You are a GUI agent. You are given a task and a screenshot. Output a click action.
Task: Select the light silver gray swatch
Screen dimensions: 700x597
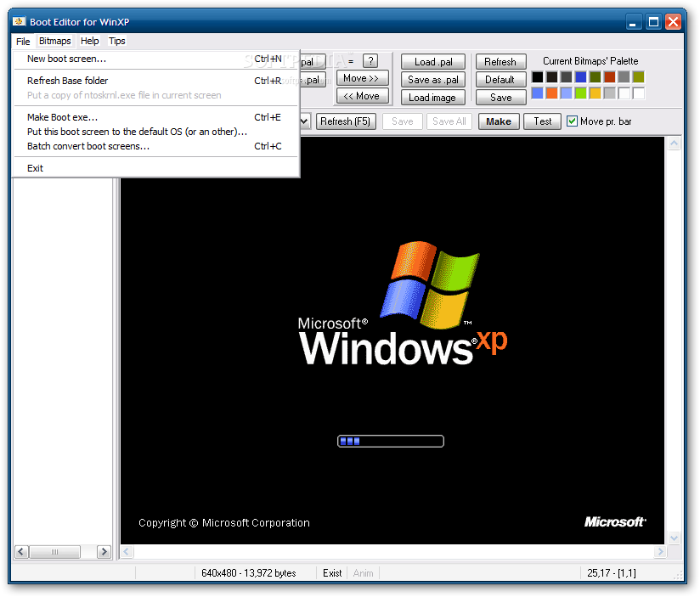click(609, 93)
